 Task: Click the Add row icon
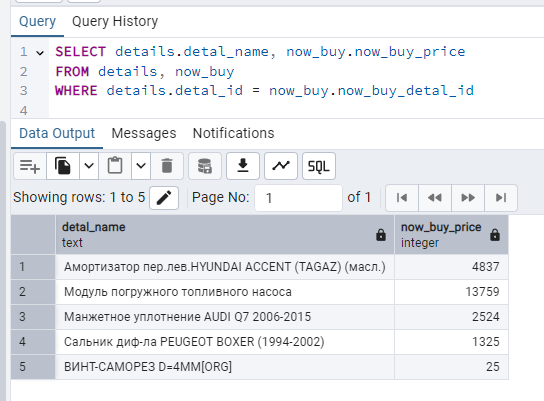tap(30, 166)
